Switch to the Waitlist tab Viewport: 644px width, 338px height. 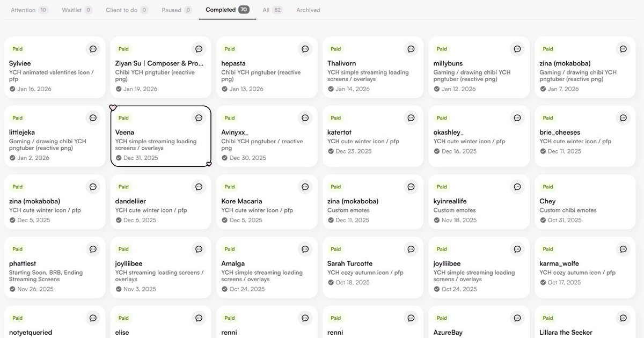coord(77,10)
